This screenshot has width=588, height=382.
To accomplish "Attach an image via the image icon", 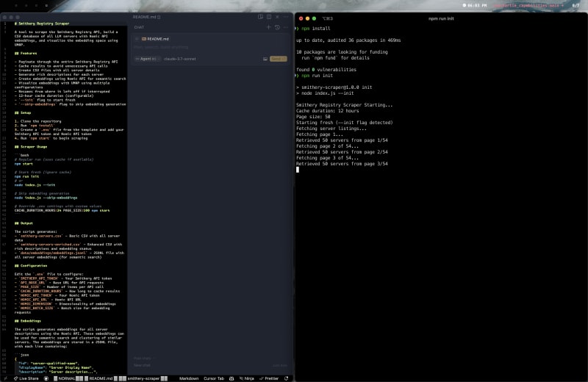I will 265,59.
